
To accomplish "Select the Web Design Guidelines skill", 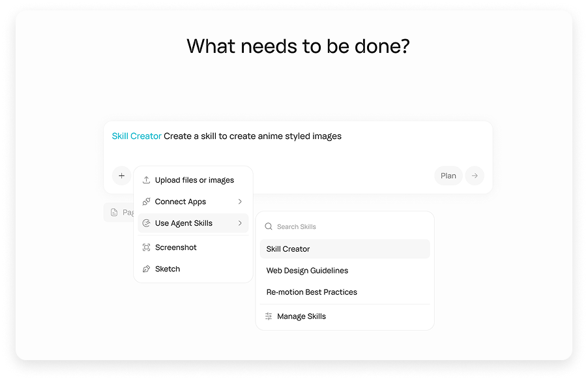I will click(307, 270).
